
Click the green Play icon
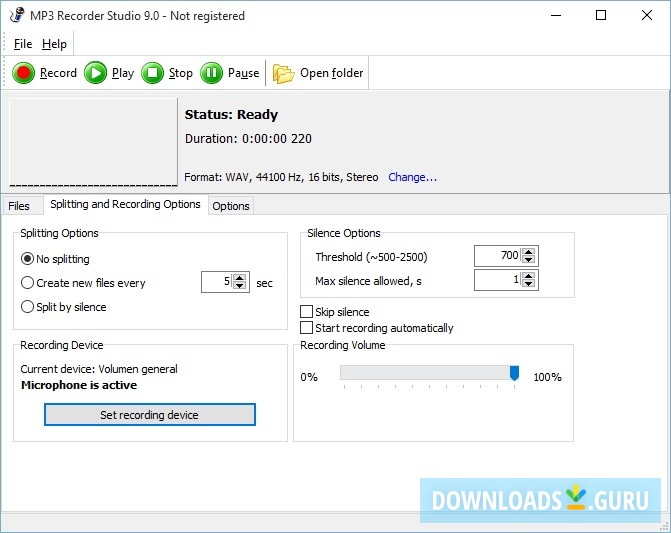coord(95,73)
